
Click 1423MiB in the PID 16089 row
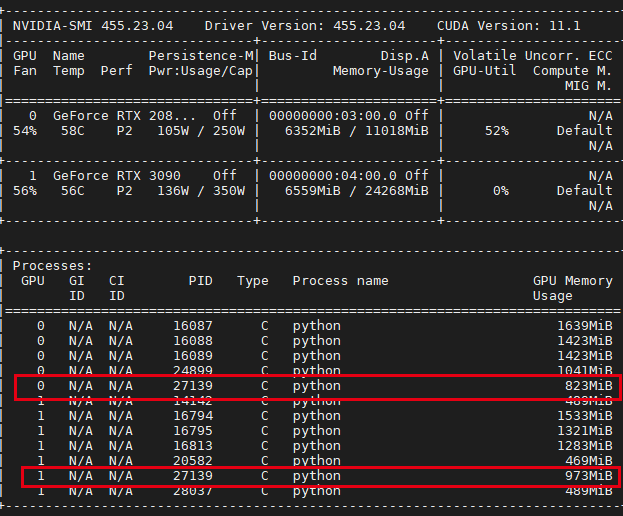click(585, 356)
